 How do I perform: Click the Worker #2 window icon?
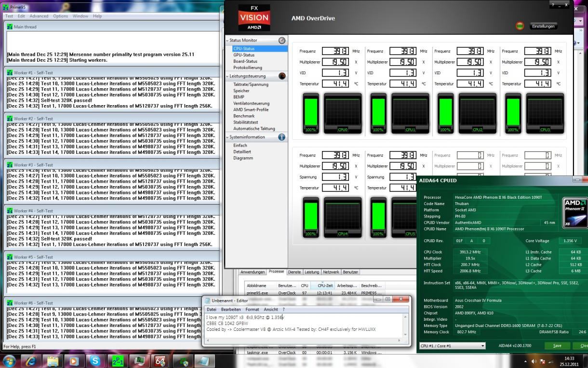[10, 119]
